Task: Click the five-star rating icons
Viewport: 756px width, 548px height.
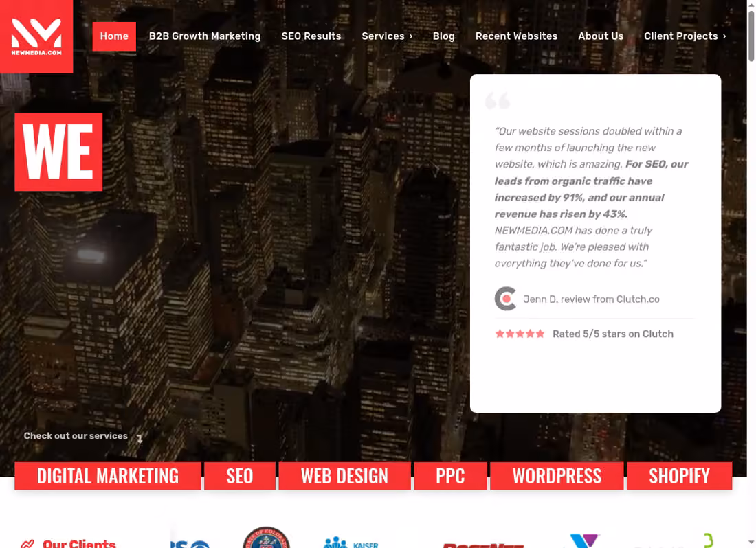Action: tap(520, 334)
